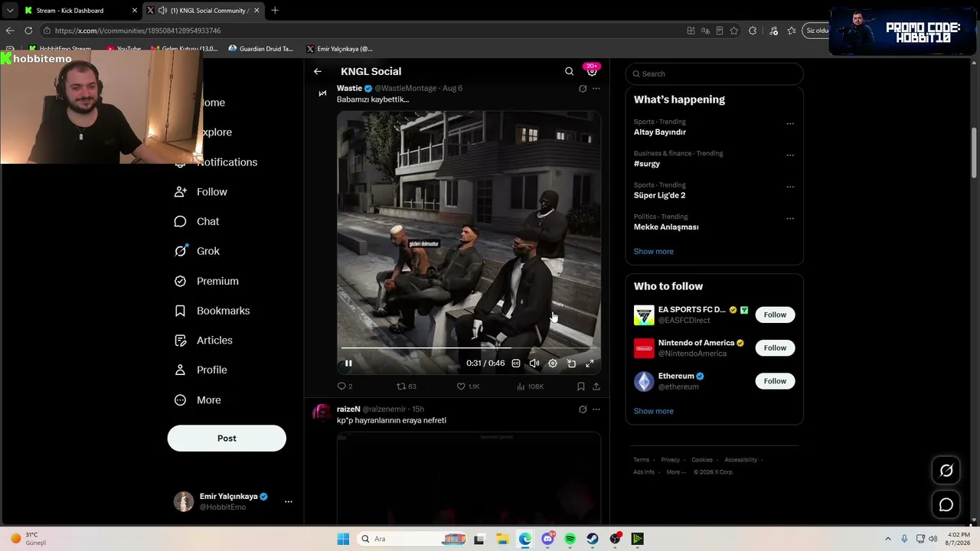This screenshot has width=980, height=551.
Task: Open options for Mekke Anlaşması trend
Action: 790,219
